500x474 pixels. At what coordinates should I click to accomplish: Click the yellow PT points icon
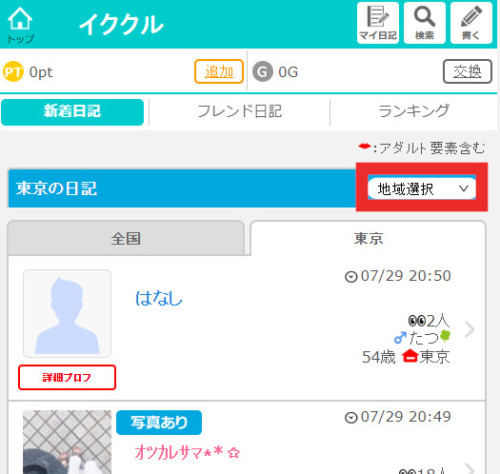pos(13,71)
